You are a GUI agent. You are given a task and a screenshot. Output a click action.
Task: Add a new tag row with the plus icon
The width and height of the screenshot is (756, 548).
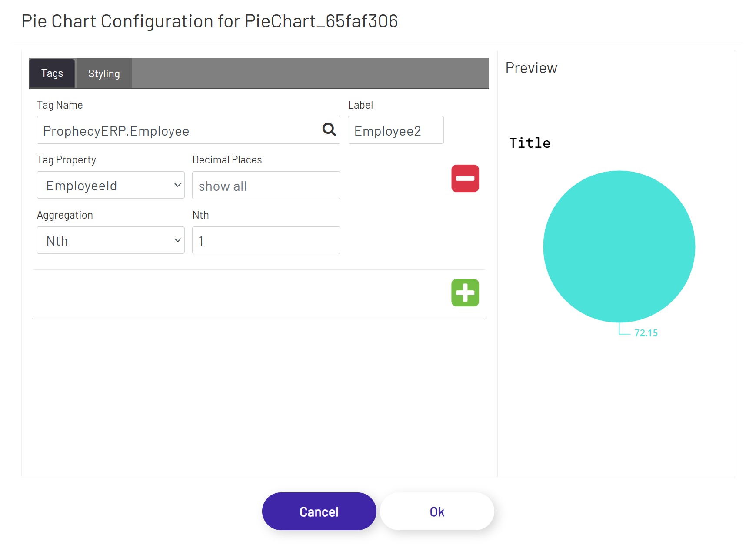pos(465,293)
